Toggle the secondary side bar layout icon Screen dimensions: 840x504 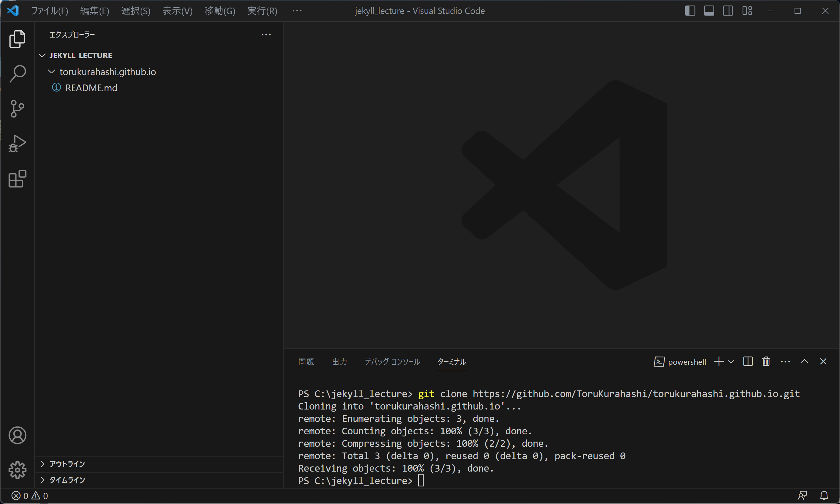tap(728, 11)
